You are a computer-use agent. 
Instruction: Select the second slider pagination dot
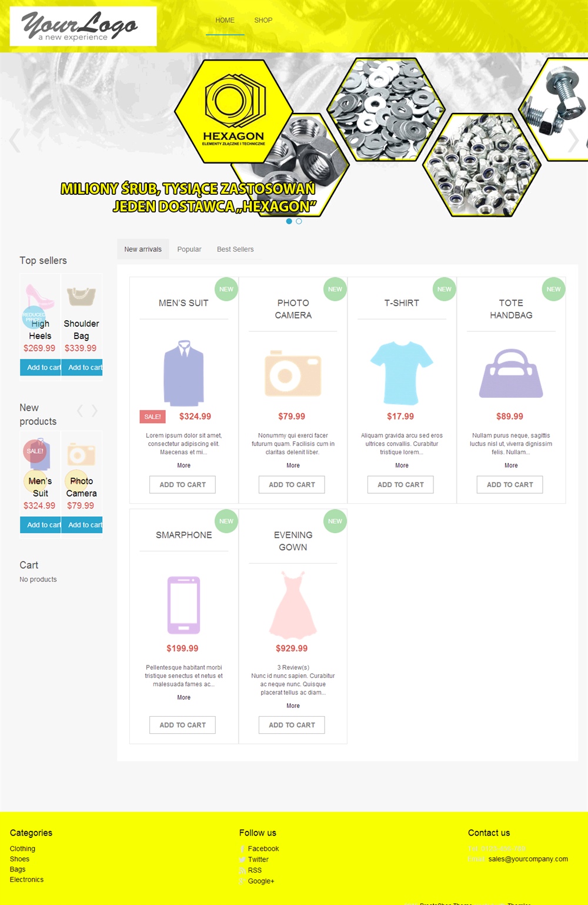(299, 221)
